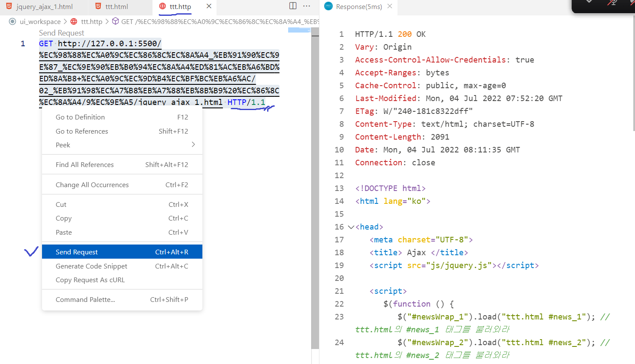Click line number 1 in editor gutter
Screen dimensions: 635x364
[23, 43]
